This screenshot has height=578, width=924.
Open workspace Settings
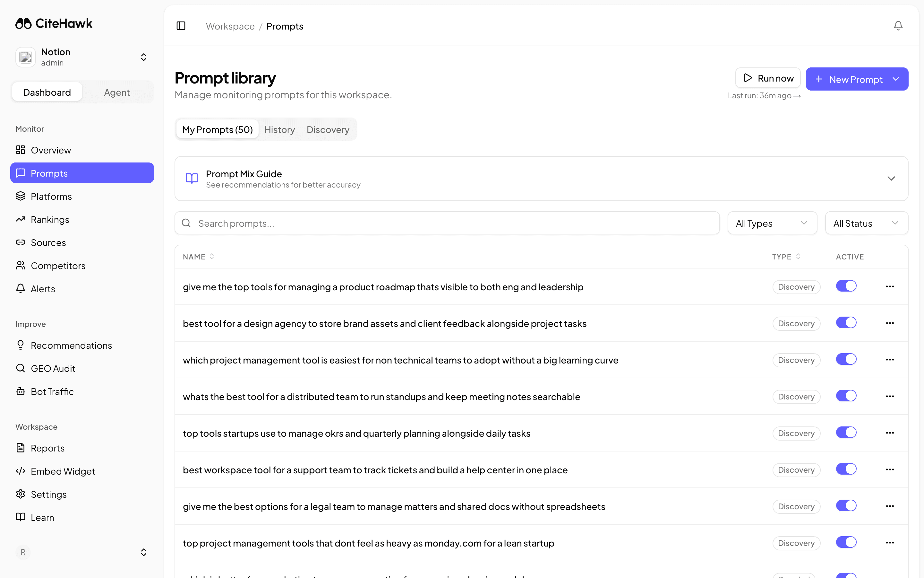pos(82,494)
